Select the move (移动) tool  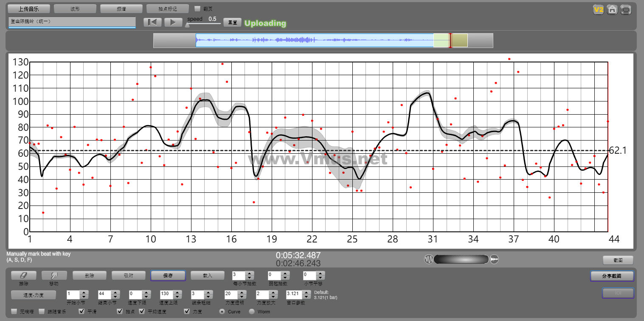click(54, 275)
